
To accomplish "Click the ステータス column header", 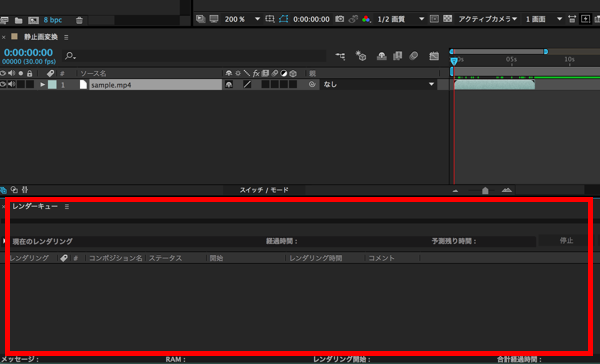I will 165,258.
